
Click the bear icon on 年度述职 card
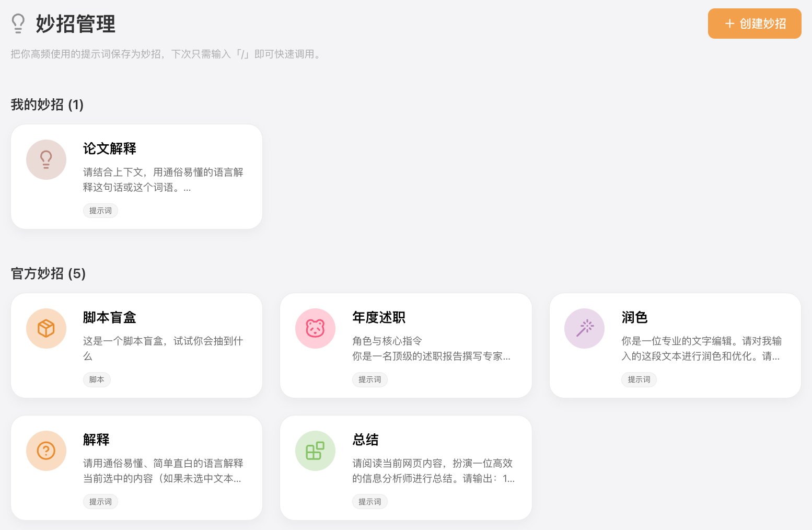coord(315,328)
